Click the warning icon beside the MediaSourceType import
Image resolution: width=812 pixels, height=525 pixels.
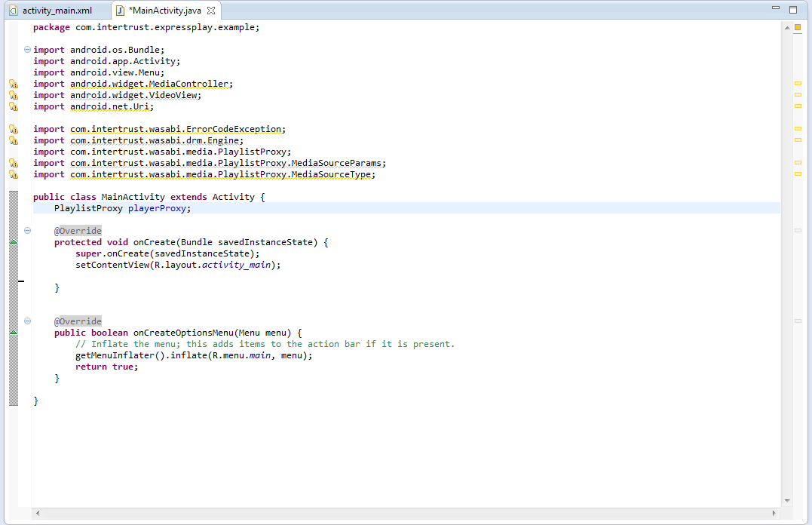(x=13, y=175)
